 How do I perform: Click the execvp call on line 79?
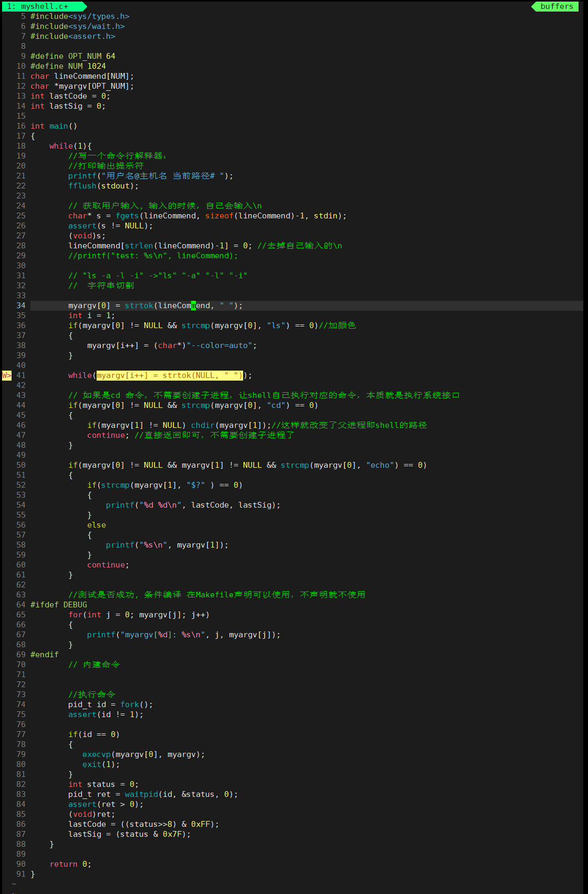(144, 754)
